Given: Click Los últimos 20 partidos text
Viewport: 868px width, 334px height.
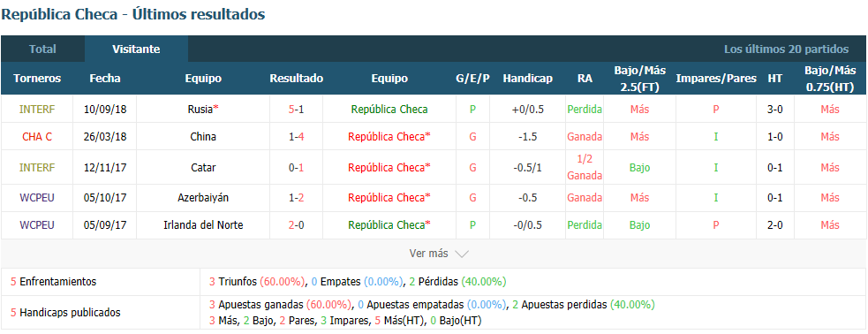Looking at the screenshot, I should [786, 49].
